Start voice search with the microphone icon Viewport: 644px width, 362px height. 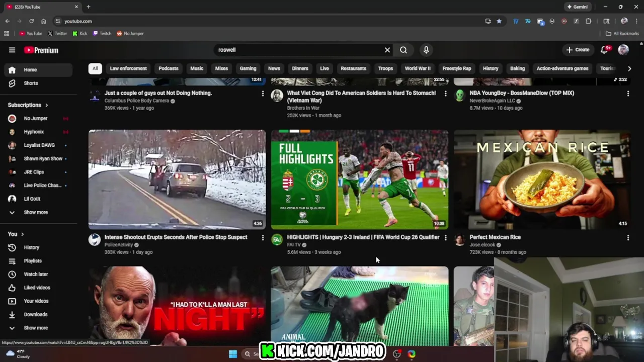426,50
